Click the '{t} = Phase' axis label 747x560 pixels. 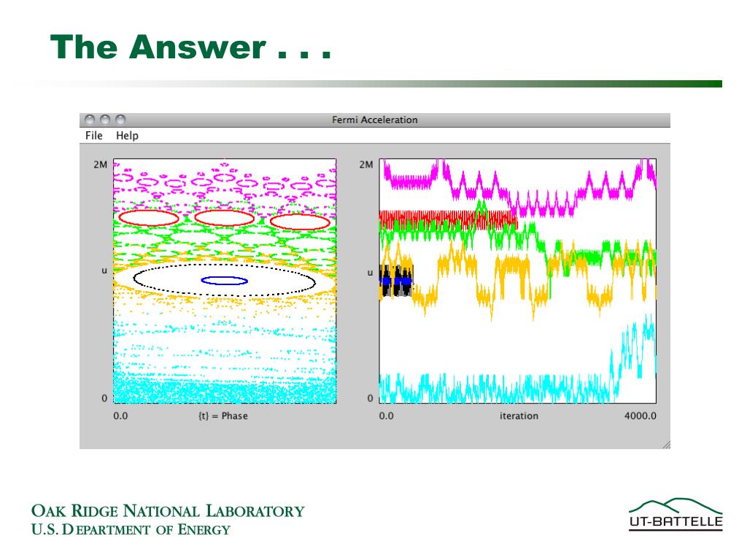pos(223,416)
